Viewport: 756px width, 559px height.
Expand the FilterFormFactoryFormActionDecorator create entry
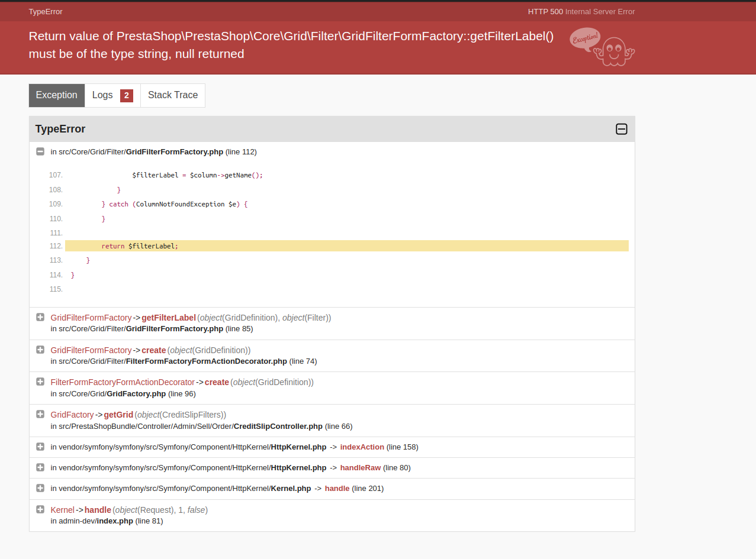[40, 382]
